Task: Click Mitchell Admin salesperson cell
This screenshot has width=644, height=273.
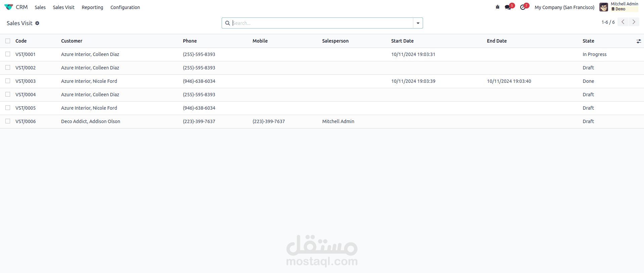Action: point(338,121)
